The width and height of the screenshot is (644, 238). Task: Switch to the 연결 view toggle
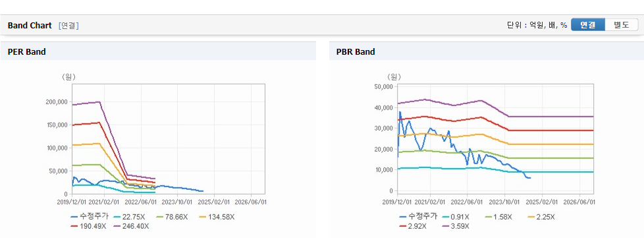tap(588, 24)
